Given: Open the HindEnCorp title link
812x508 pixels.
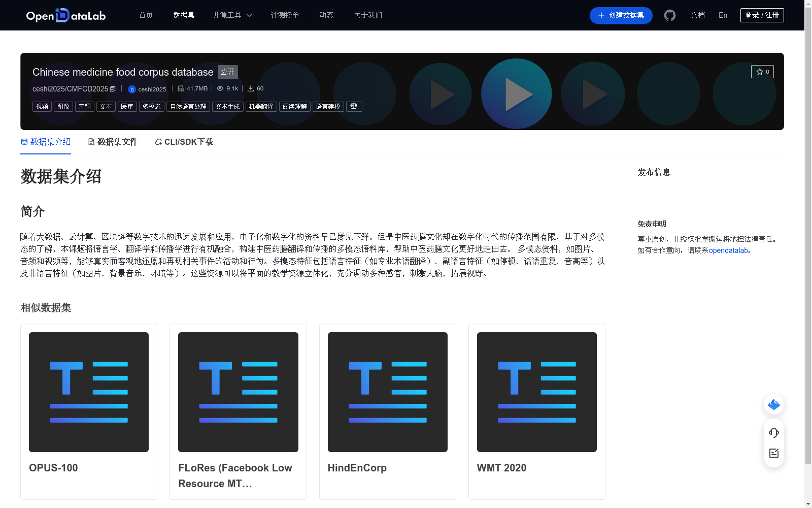Looking at the screenshot, I should tap(357, 468).
